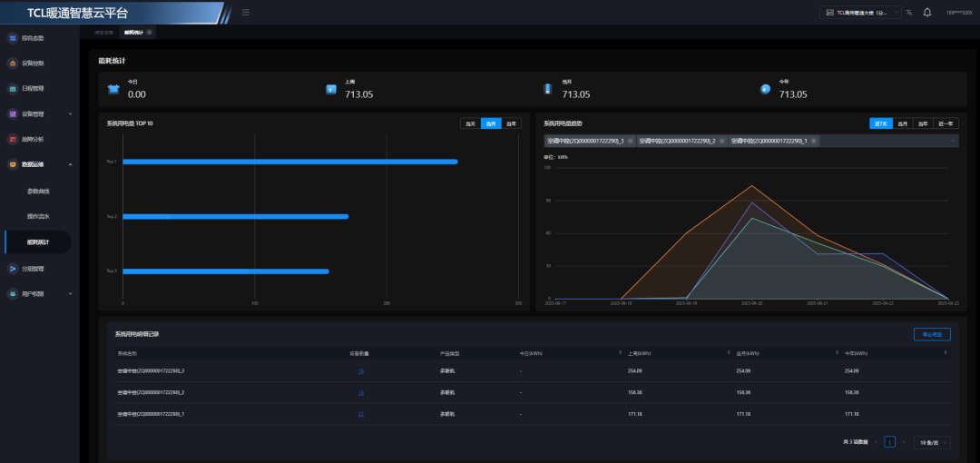Screen dimensions: 980x463
Task: Expand the 设备管理 sidebar menu
Action: click(36, 114)
